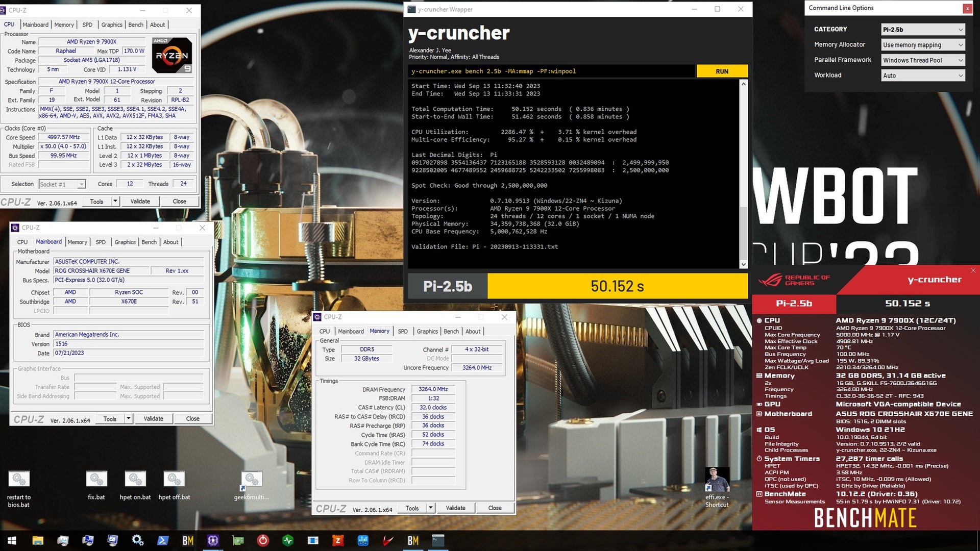Click Close button in CPU-Z Mainboard window

point(193,418)
